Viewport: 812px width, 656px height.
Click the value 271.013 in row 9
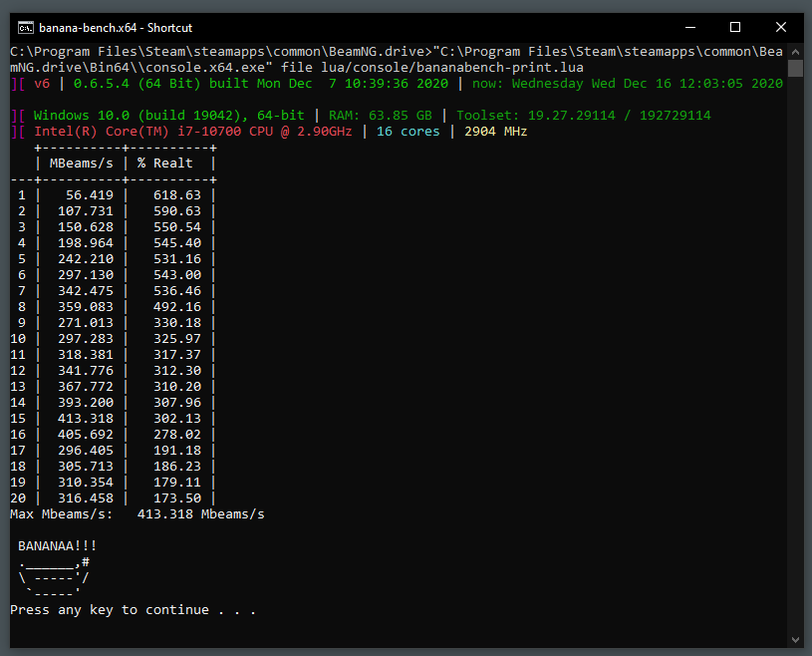tap(86, 323)
